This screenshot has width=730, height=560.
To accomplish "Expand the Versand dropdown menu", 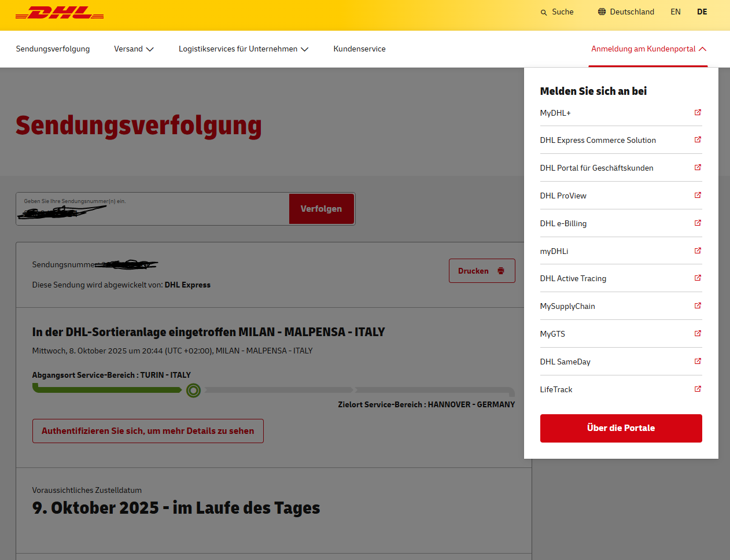I will tap(134, 49).
